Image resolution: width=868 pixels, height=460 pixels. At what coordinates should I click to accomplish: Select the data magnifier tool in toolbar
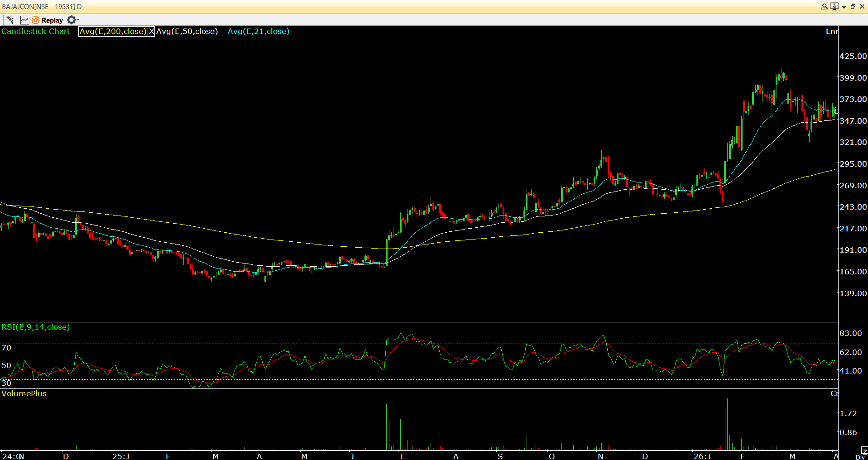pos(10,20)
